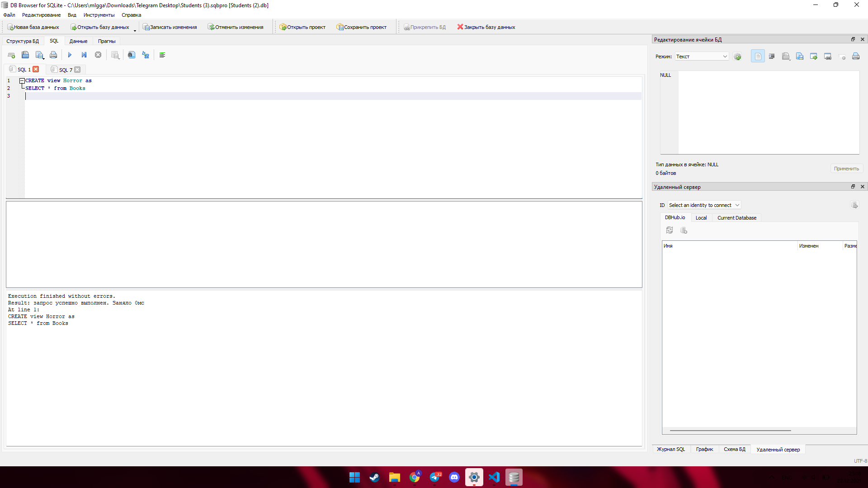Screen dimensions: 868x488
Task: Click the open SQL file icon
Action: click(25, 55)
